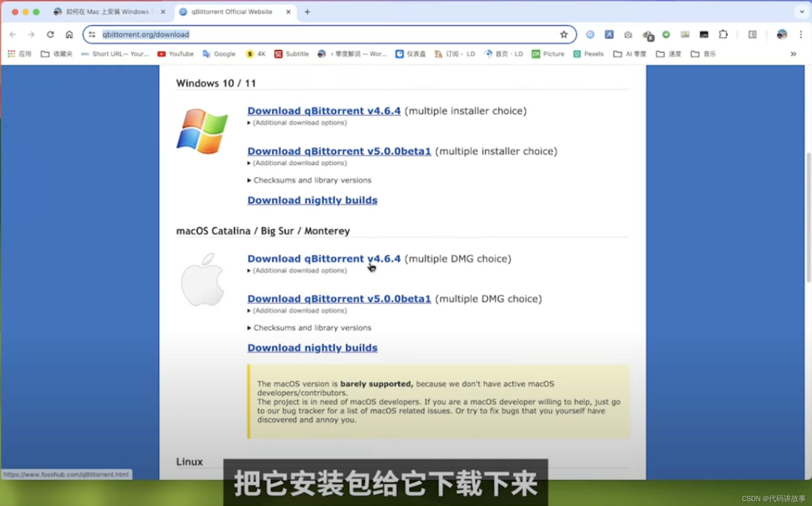
Task: Expand Windows v5.0.0beta1 additional download options
Action: coord(297,163)
